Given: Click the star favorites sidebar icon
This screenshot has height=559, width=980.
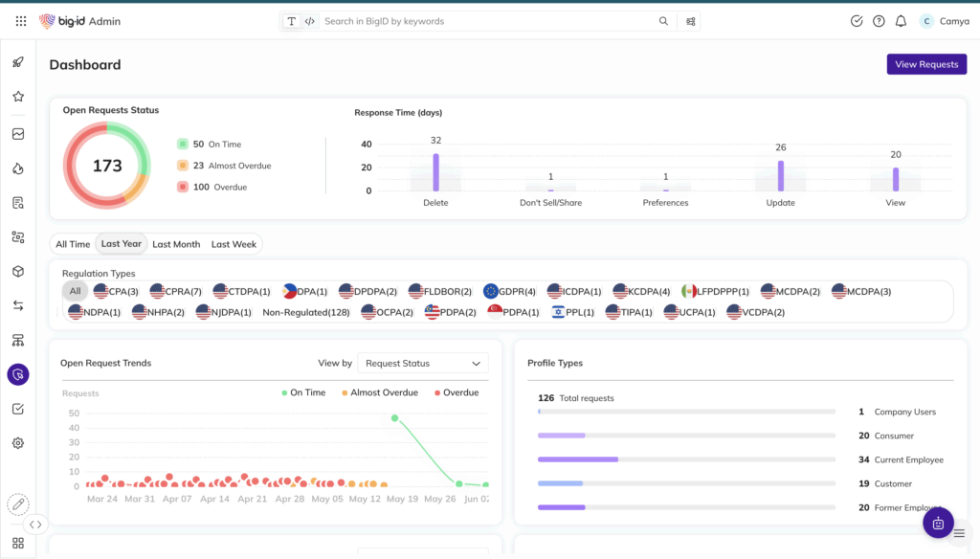Looking at the screenshot, I should [x=18, y=97].
